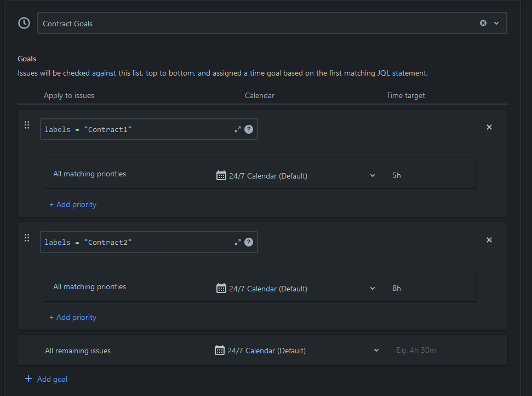Open JQL help for the Contract1 goal

[249, 129]
